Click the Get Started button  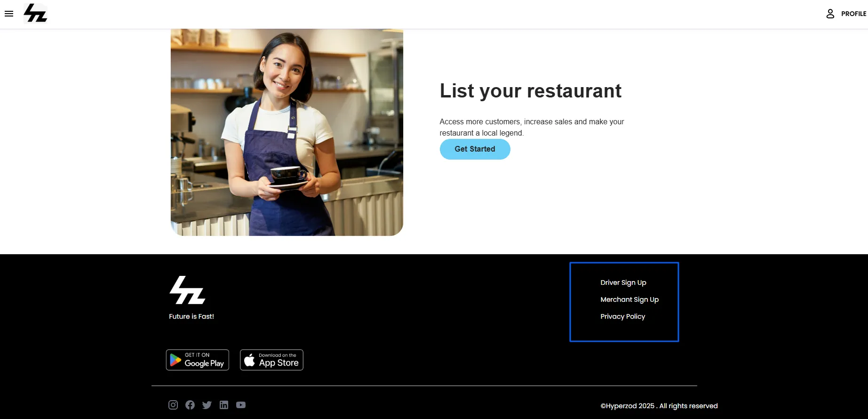point(475,149)
